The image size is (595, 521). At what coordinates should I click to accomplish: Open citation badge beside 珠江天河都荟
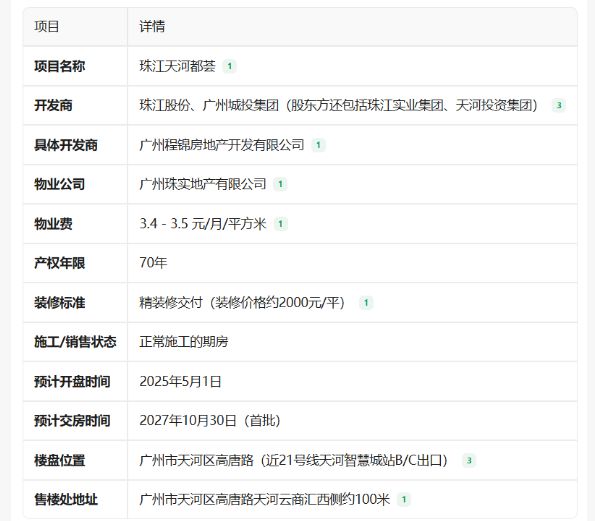[x=229, y=66]
